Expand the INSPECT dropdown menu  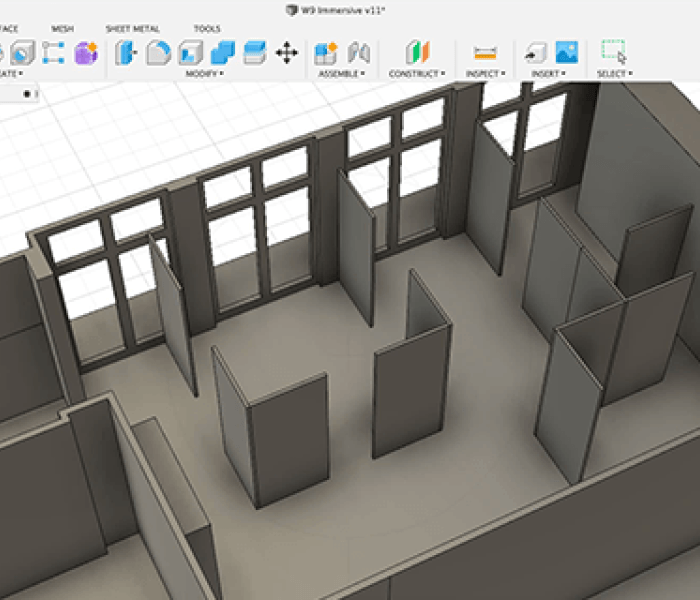coord(485,74)
